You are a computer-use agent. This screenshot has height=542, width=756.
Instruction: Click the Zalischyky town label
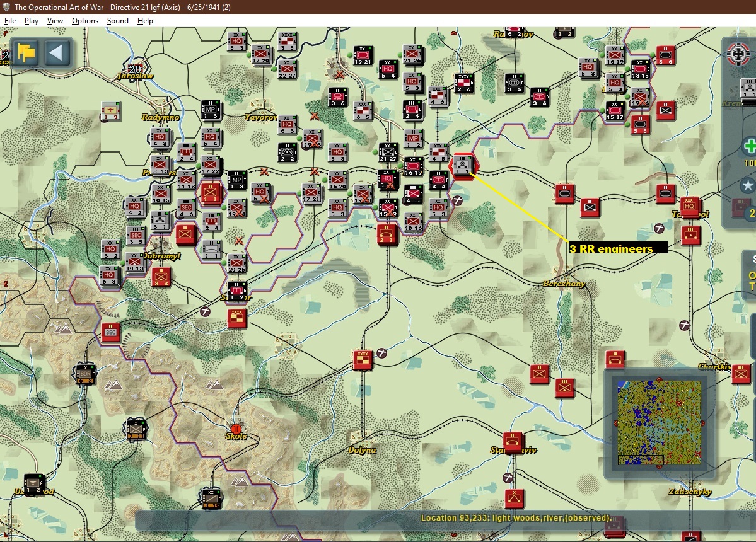click(690, 492)
